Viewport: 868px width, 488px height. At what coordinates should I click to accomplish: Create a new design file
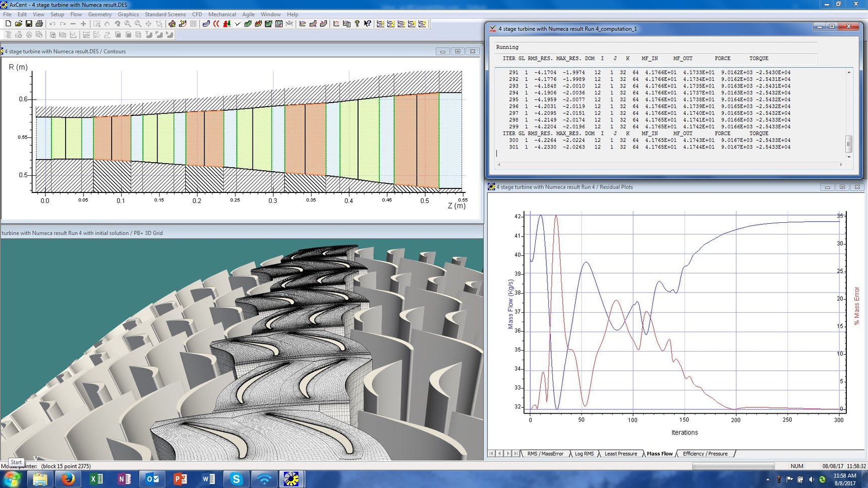pyautogui.click(x=9, y=24)
